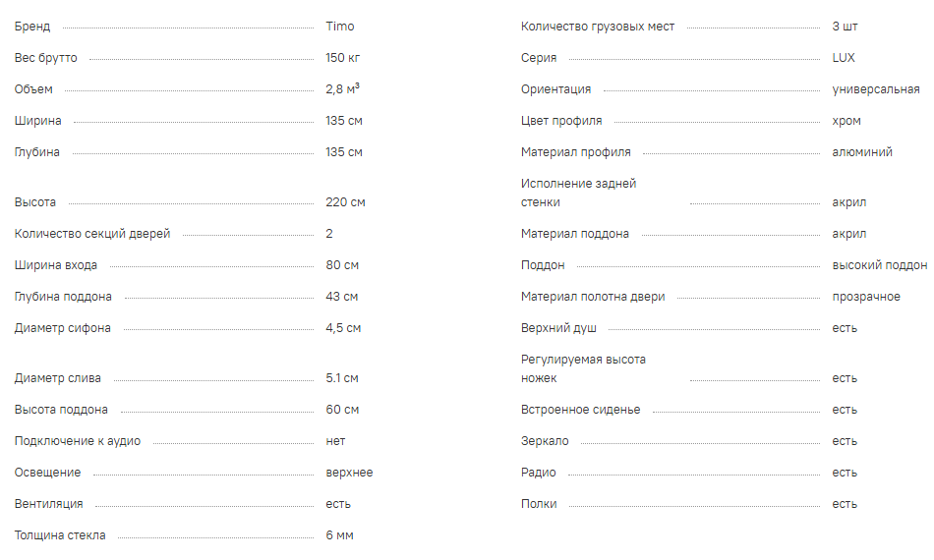Click the Встроенное сиденье label
Screen dimensions: 934x560
click(581, 410)
